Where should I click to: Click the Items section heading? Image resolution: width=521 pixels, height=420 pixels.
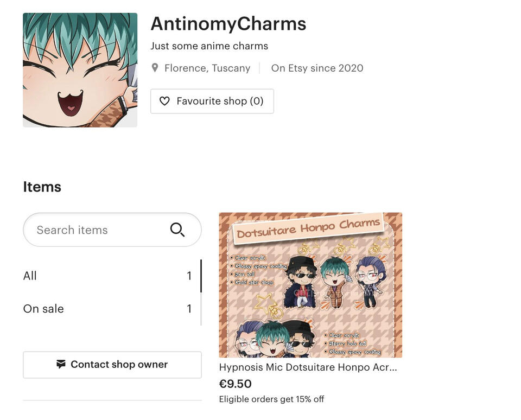click(42, 187)
